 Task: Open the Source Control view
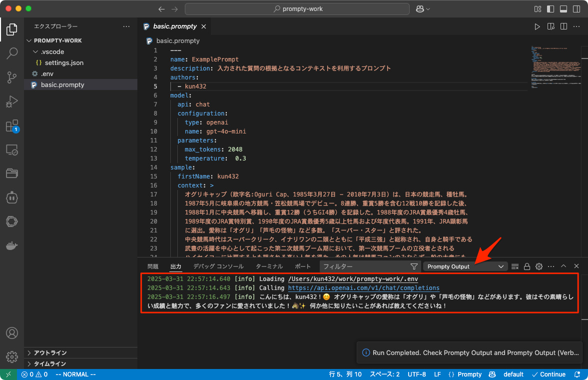(11, 77)
